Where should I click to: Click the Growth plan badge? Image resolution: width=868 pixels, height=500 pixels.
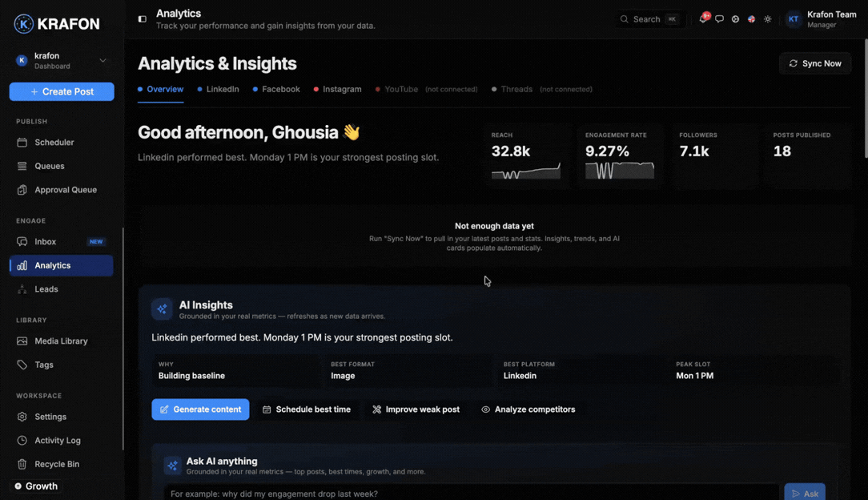point(36,486)
